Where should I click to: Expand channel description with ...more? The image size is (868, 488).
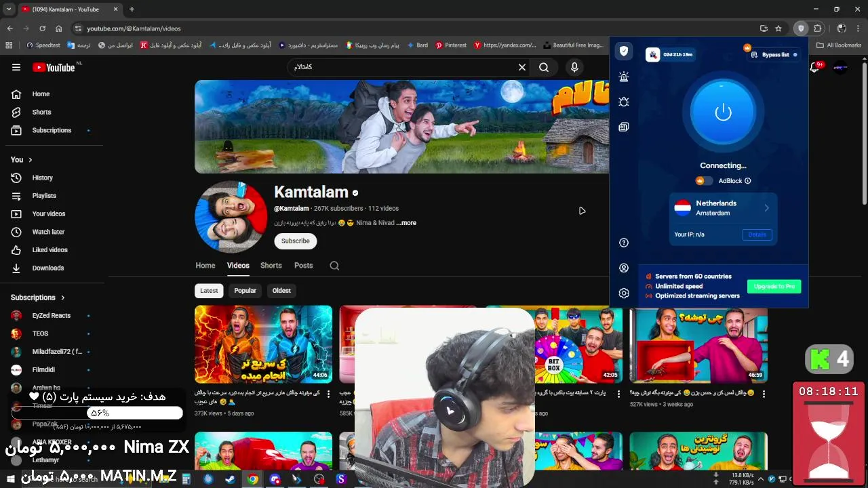pyautogui.click(x=407, y=223)
